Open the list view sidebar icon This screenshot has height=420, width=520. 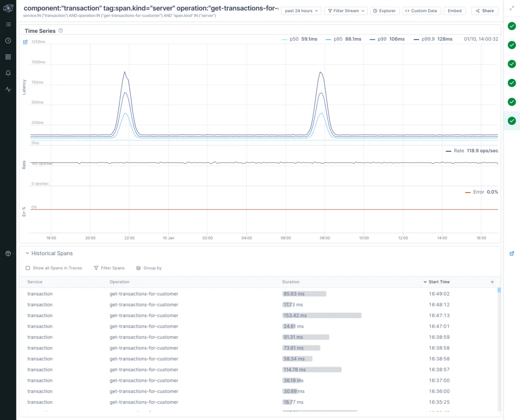[x=8, y=25]
